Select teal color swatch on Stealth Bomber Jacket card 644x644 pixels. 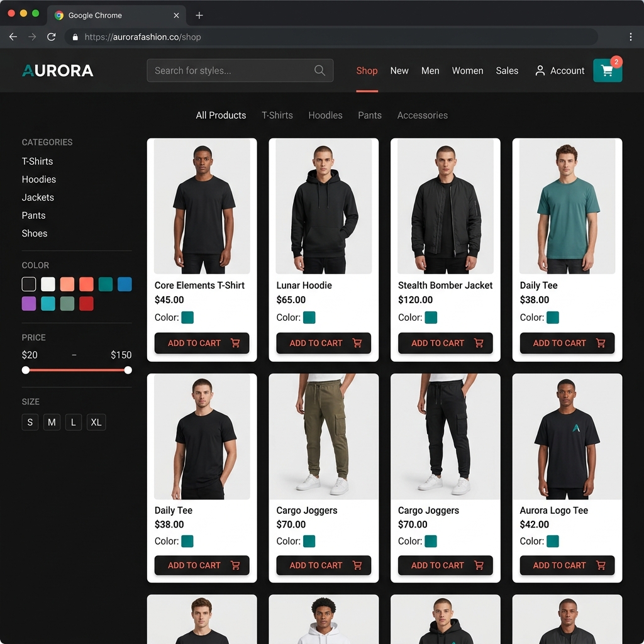click(x=431, y=318)
